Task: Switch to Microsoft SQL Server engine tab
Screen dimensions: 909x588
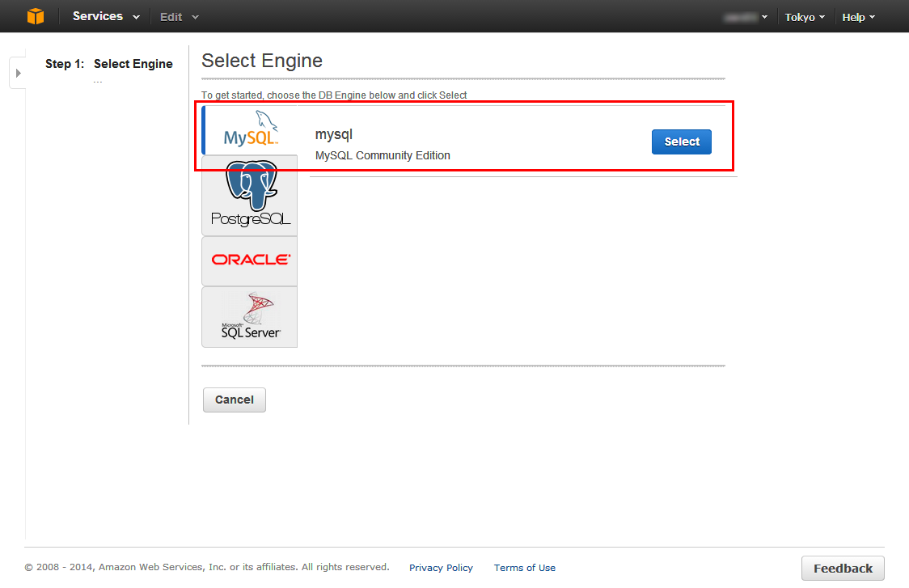Action: pyautogui.click(x=250, y=317)
